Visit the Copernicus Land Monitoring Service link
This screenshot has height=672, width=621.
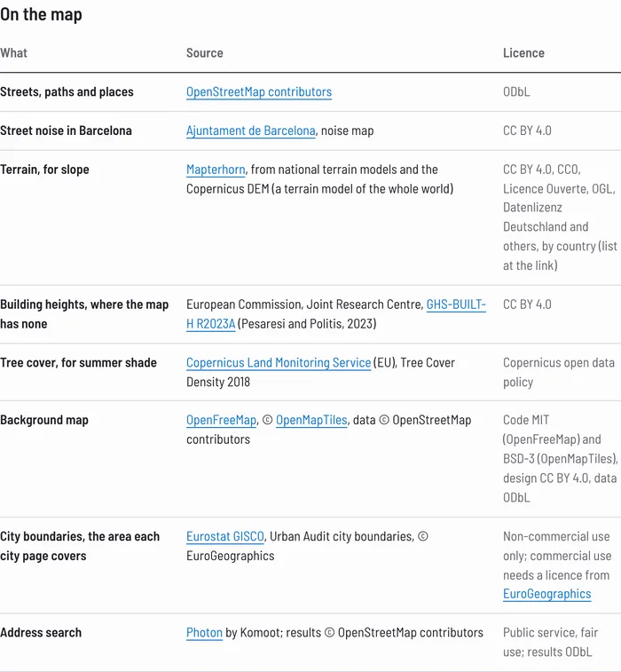(x=279, y=362)
